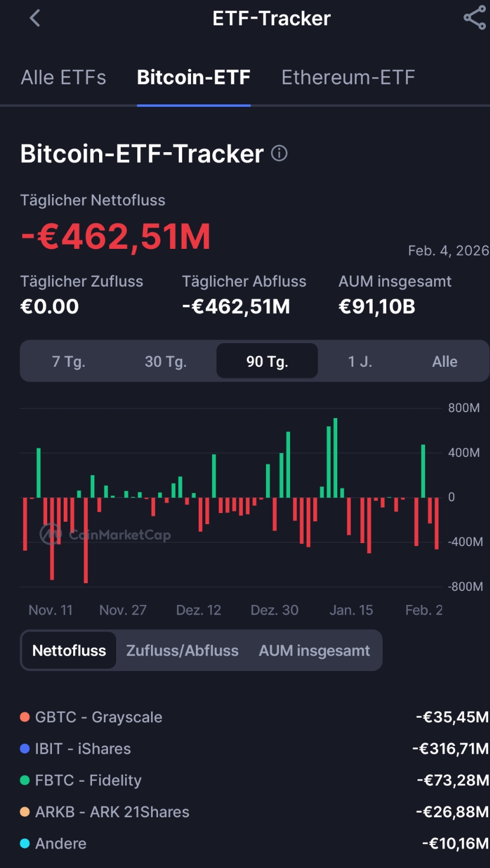Select the 7 Tg. time range
Image resolution: width=490 pixels, height=868 pixels.
tap(68, 361)
